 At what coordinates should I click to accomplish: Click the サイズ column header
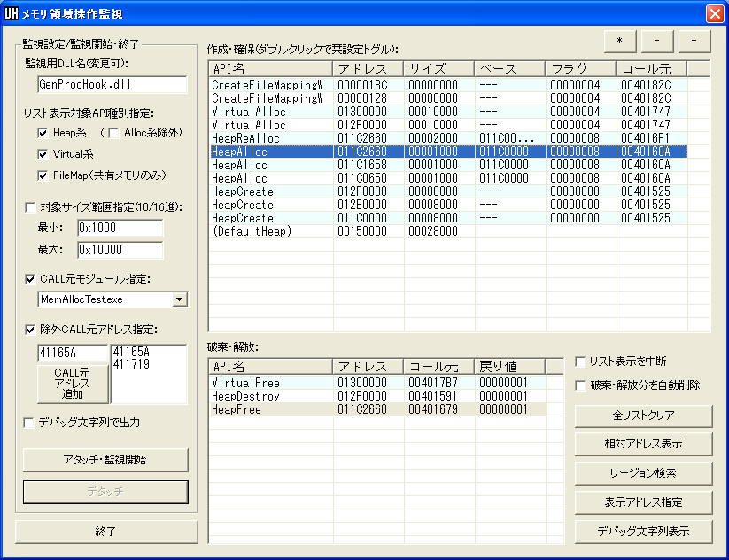tap(438, 69)
